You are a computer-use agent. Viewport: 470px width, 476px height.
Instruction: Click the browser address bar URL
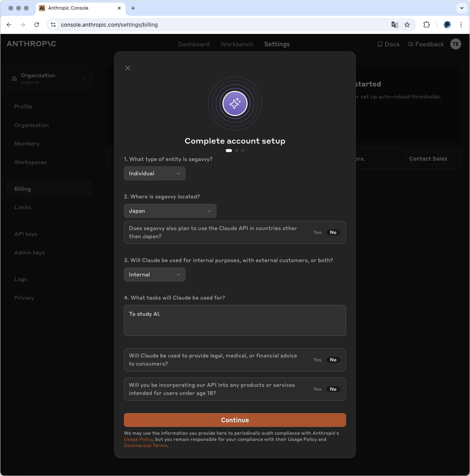pyautogui.click(x=109, y=25)
